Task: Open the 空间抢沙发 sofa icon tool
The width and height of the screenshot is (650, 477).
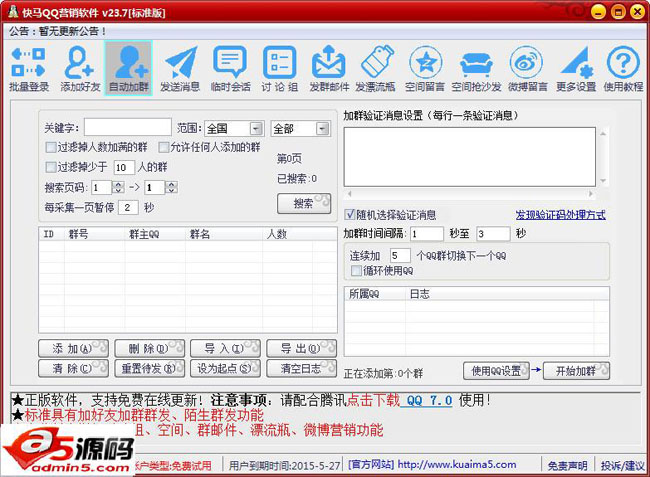Action: (x=476, y=69)
